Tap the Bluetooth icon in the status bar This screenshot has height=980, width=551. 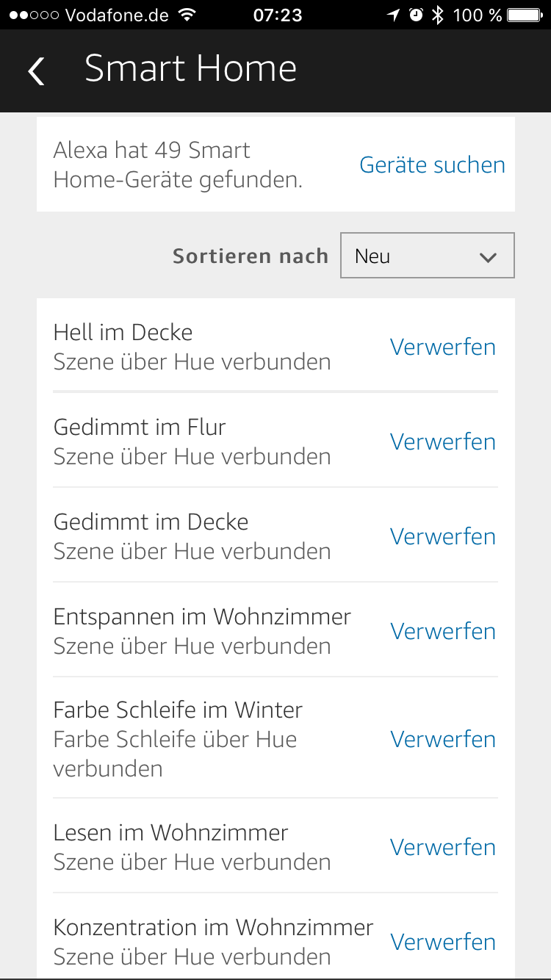(438, 15)
